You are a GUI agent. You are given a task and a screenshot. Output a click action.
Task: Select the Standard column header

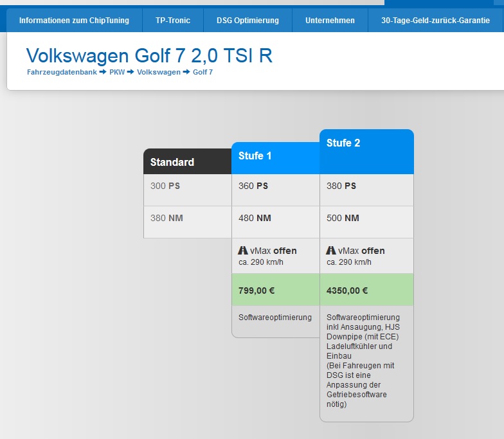187,162
